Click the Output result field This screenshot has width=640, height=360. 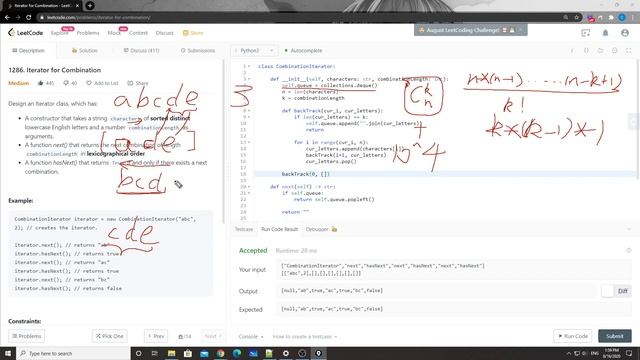point(436,291)
